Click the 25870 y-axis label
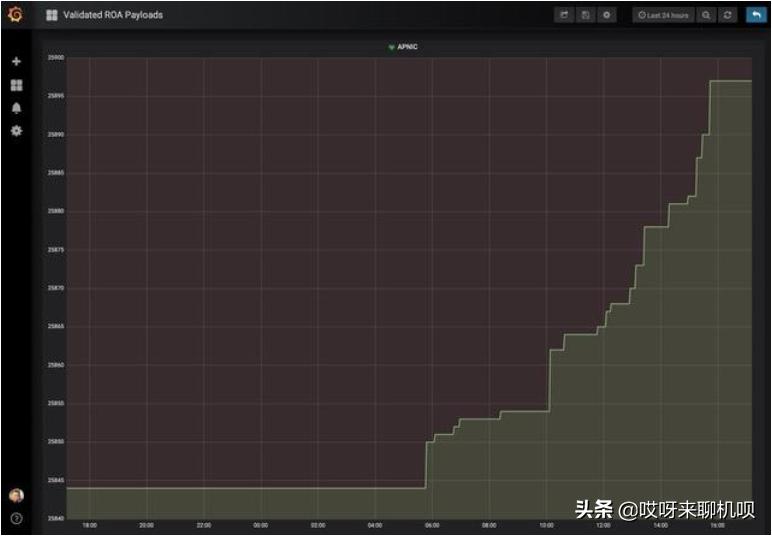The height and width of the screenshot is (536, 772). [x=56, y=288]
